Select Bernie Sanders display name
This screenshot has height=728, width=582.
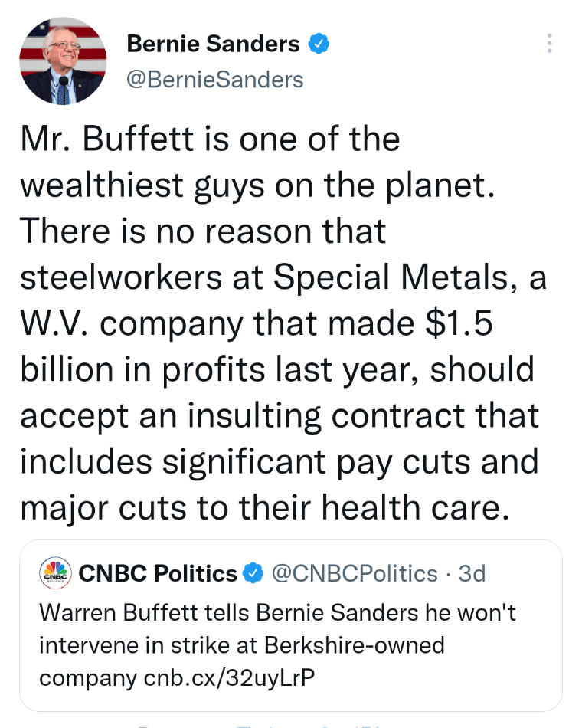(x=213, y=44)
